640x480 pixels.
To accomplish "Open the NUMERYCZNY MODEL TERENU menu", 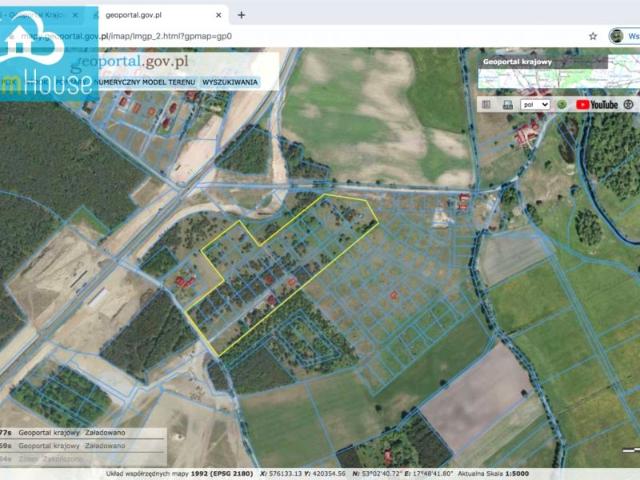I will coord(148,82).
